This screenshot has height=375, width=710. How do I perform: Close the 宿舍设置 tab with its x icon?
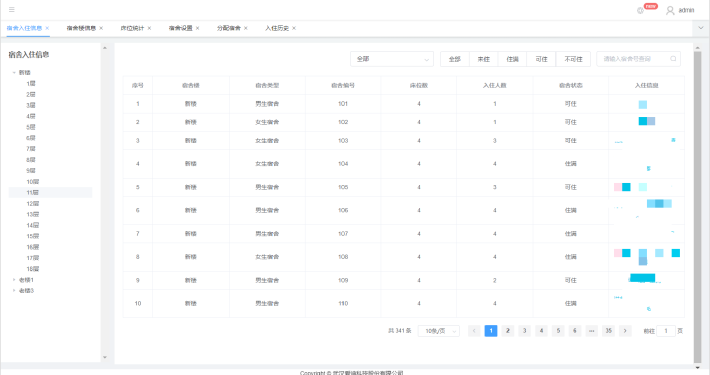tap(197, 28)
